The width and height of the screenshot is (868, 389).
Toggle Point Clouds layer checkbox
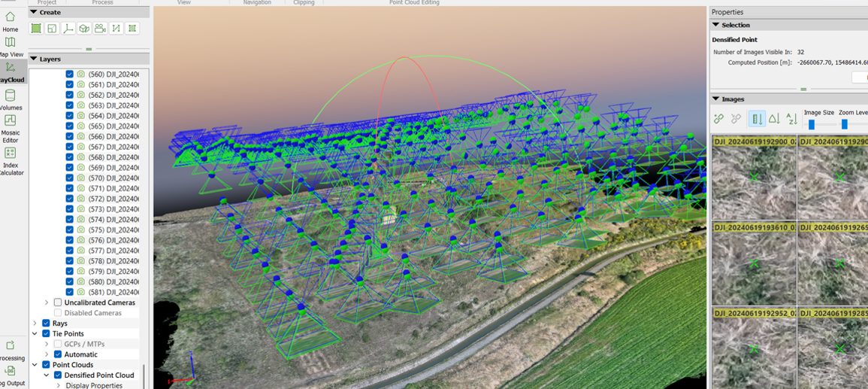(46, 365)
